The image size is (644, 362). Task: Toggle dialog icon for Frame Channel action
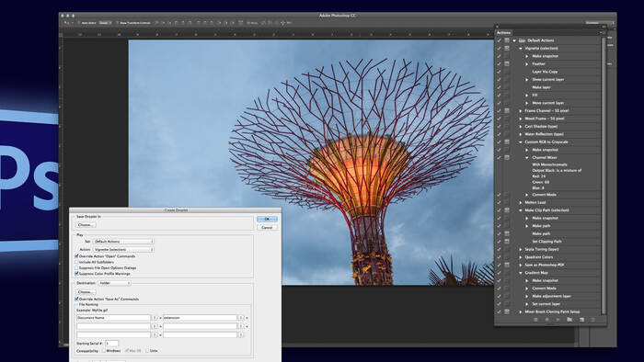tap(507, 110)
